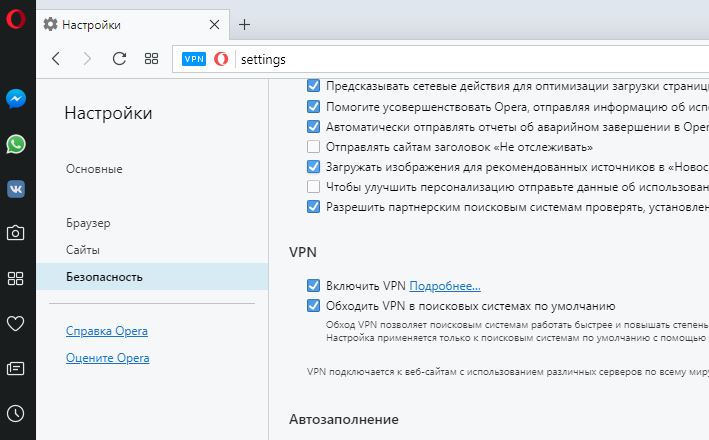Open the Opera main menu logo
The height and width of the screenshot is (440, 709).
(x=15, y=19)
